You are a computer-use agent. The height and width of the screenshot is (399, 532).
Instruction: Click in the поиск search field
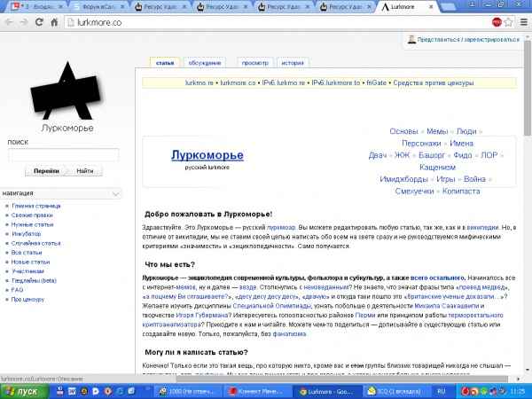coord(64,155)
